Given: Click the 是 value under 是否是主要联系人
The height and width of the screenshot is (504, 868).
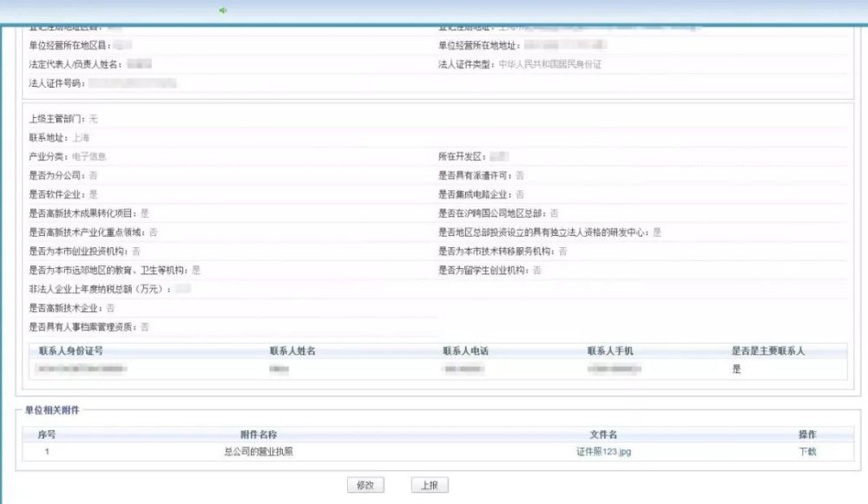Looking at the screenshot, I should (736, 369).
